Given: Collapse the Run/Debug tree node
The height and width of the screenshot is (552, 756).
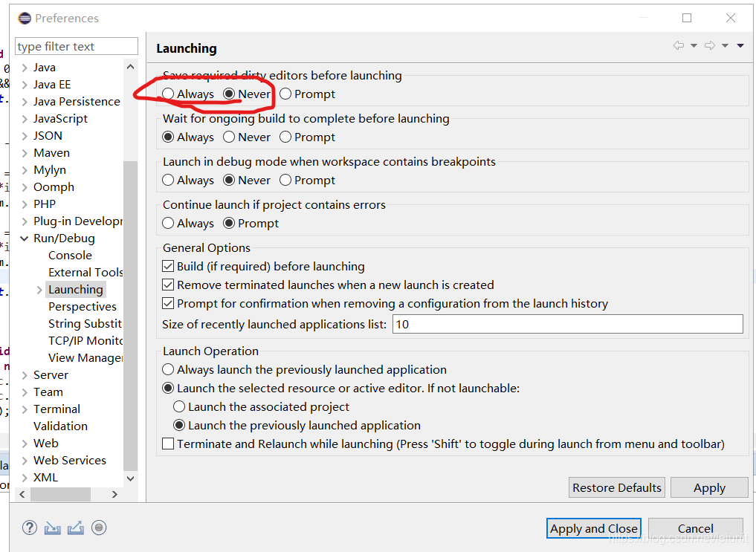Looking at the screenshot, I should tap(24, 238).
